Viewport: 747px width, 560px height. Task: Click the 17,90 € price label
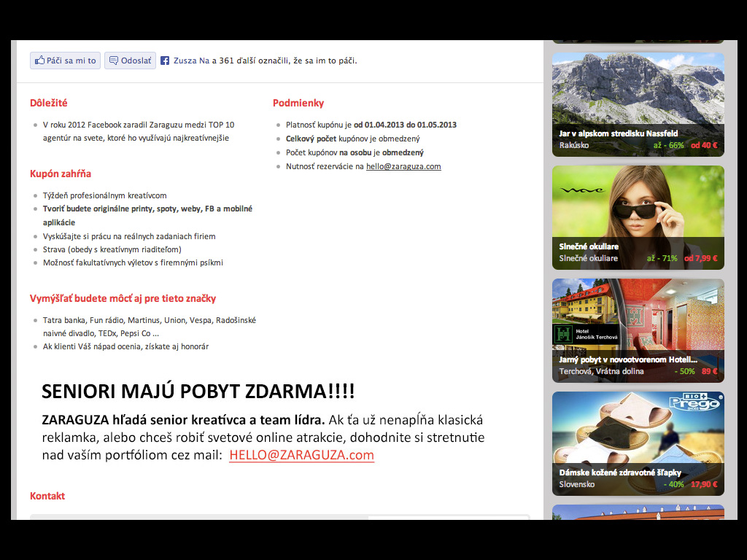tap(704, 484)
